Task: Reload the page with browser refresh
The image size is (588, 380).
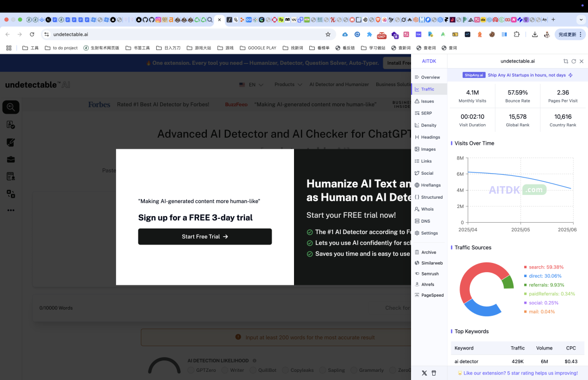Action: click(32, 34)
